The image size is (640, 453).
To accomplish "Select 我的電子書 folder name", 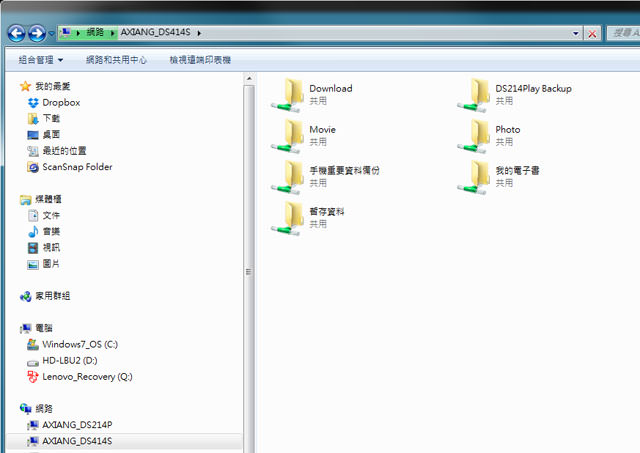I will (x=517, y=171).
